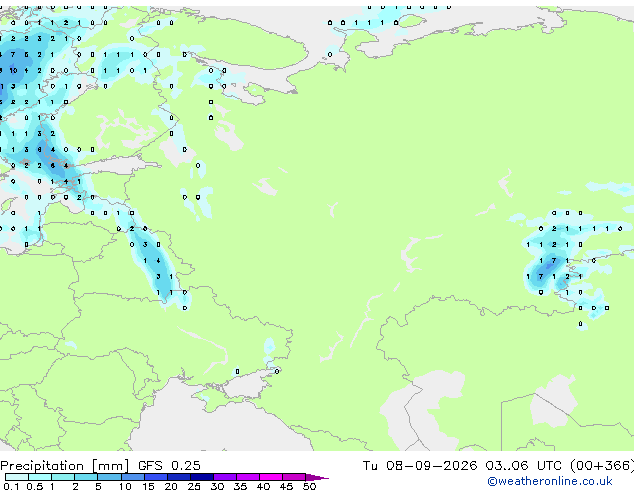
Task: Select the '35' legend scale label
Action: [240, 486]
